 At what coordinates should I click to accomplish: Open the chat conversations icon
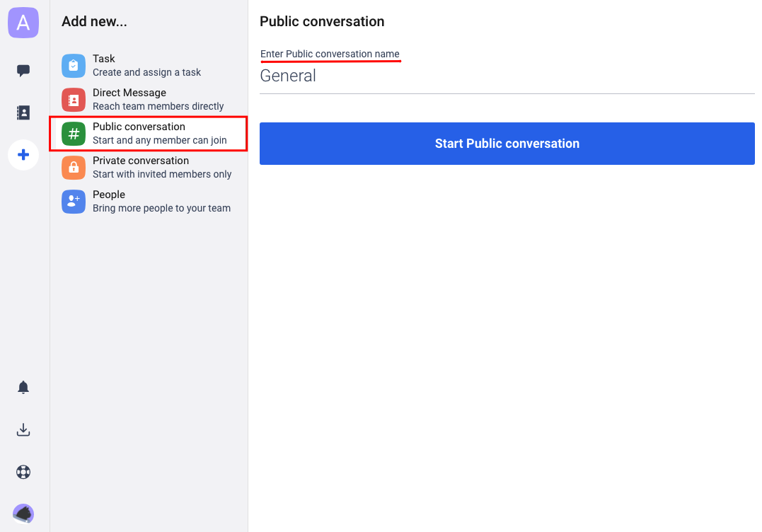point(23,71)
